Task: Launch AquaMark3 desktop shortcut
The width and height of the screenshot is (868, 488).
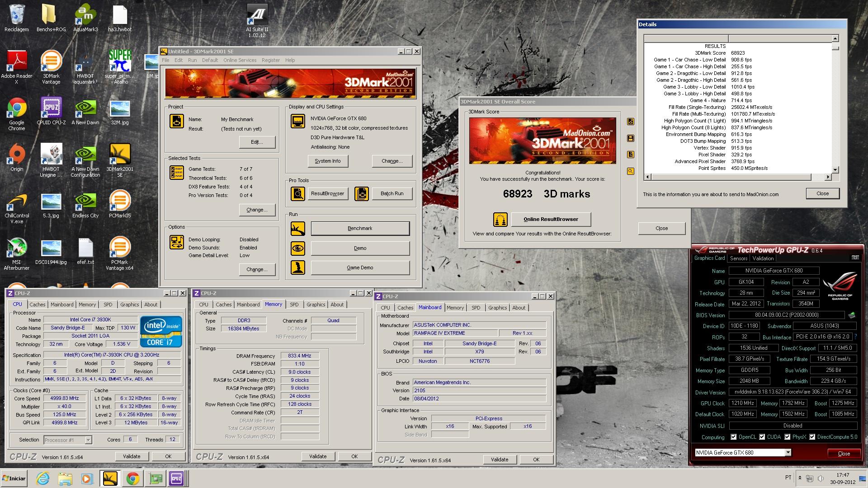Action: (85, 18)
